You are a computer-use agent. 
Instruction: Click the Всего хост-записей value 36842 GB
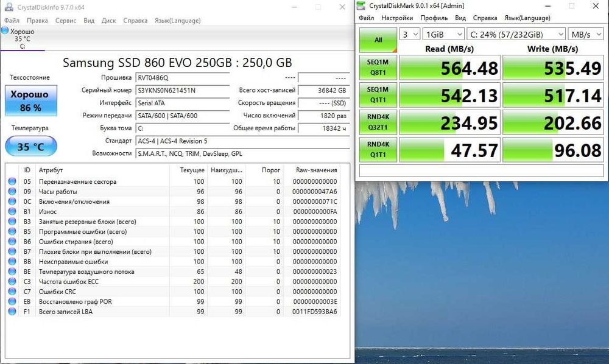click(324, 91)
